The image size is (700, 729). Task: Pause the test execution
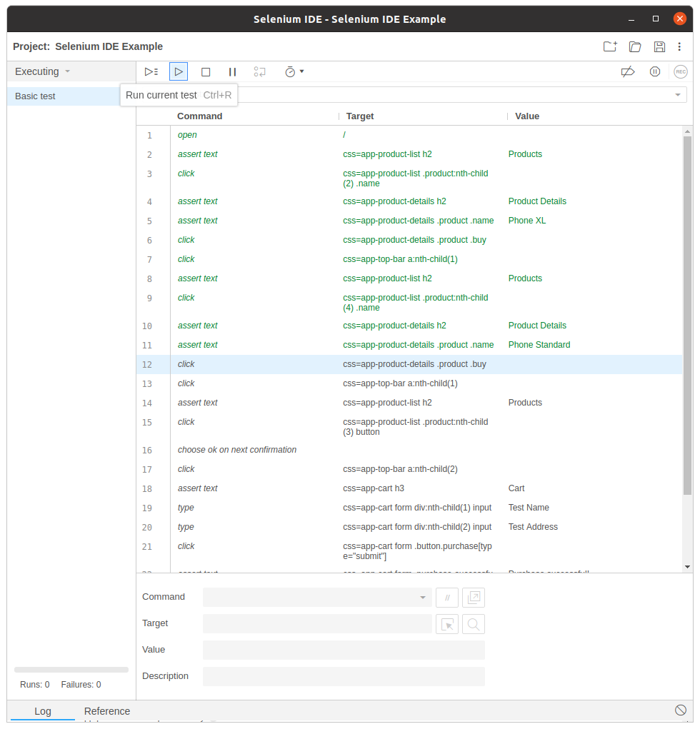[232, 72]
